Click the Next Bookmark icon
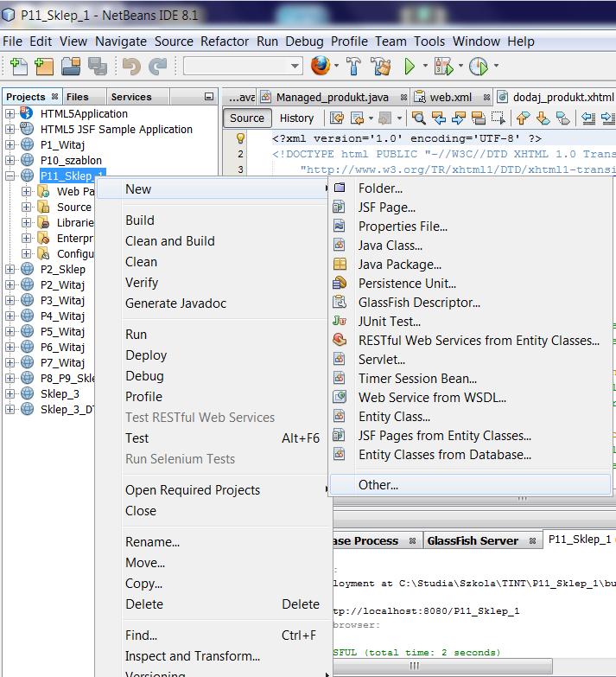The image size is (616, 677). point(543,118)
